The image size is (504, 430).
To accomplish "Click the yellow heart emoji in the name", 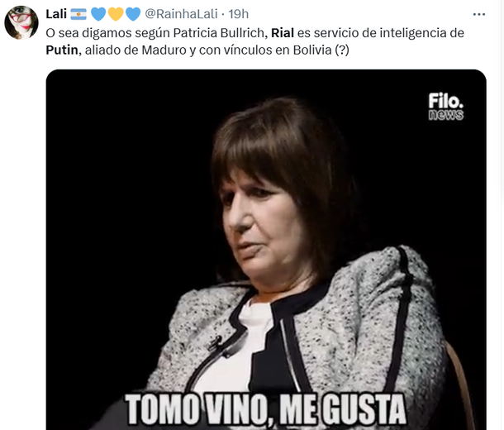I will [116, 14].
